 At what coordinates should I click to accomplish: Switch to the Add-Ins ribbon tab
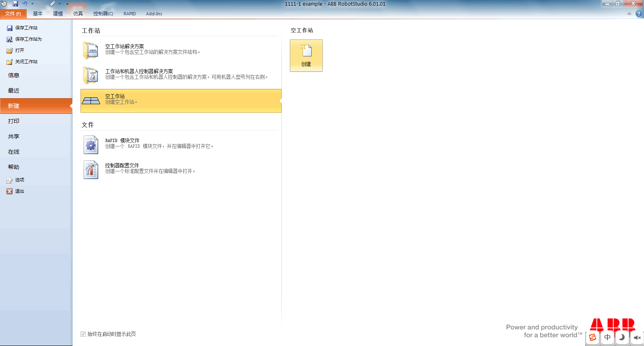click(x=154, y=14)
